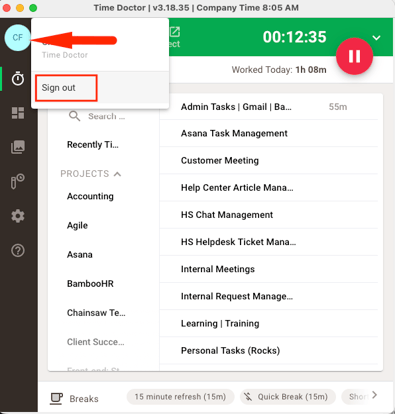Select the BambooHR project
395x414 pixels.
(90, 284)
